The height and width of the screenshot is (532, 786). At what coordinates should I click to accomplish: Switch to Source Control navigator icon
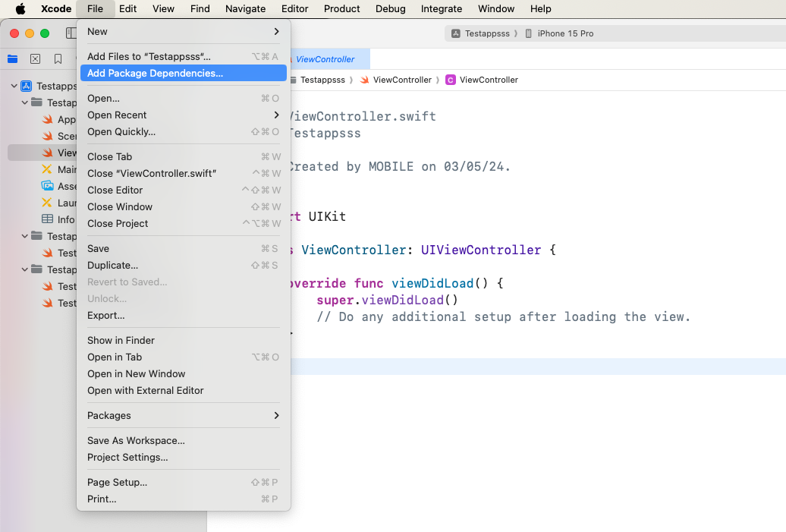tap(35, 59)
